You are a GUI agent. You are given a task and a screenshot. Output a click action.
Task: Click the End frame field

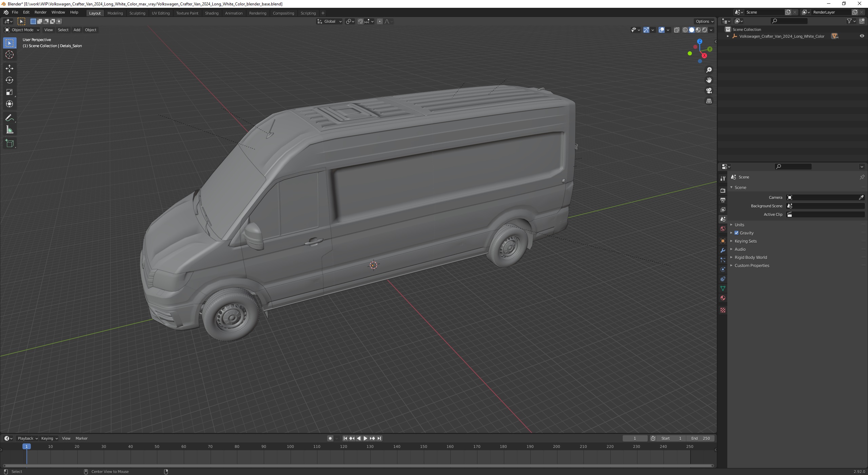click(701, 438)
